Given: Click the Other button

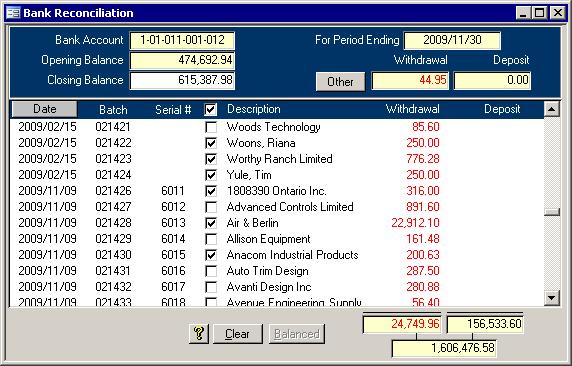Looking at the screenshot, I should pos(340,81).
